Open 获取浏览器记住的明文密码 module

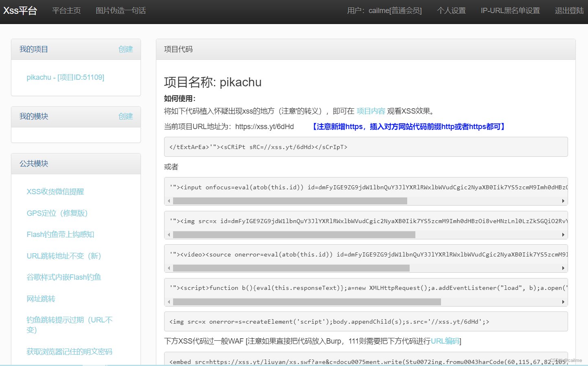(69, 352)
